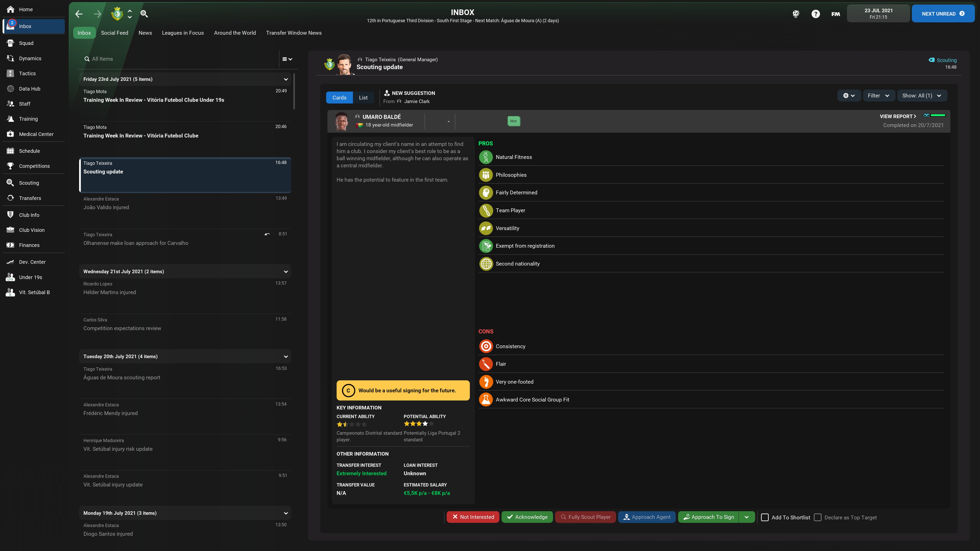Open the VIEW REPORT link
The width and height of the screenshot is (980, 551).
(x=898, y=116)
